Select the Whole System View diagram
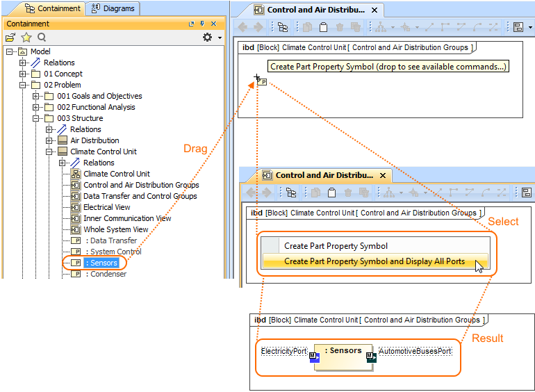This screenshot has height=392, width=535. [x=115, y=229]
